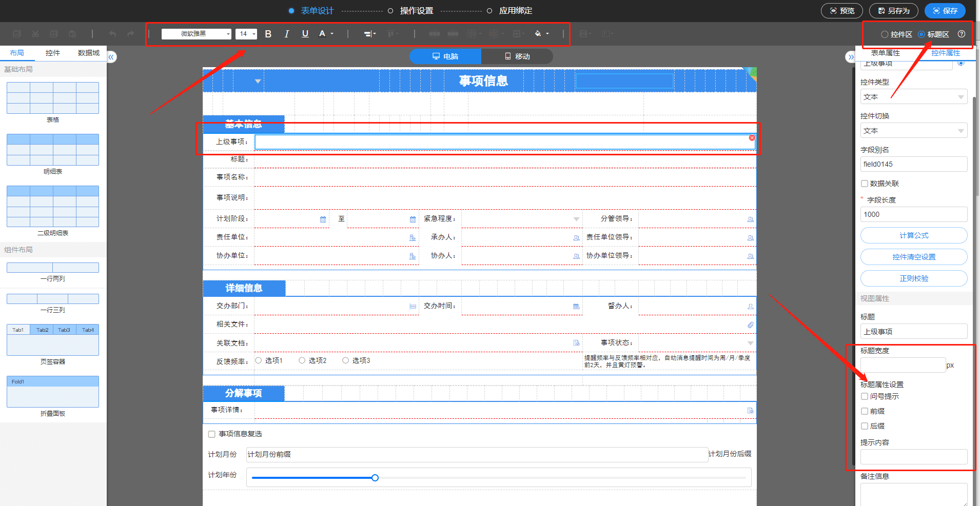Click detail icon in 事项详情 field

pyautogui.click(x=750, y=411)
